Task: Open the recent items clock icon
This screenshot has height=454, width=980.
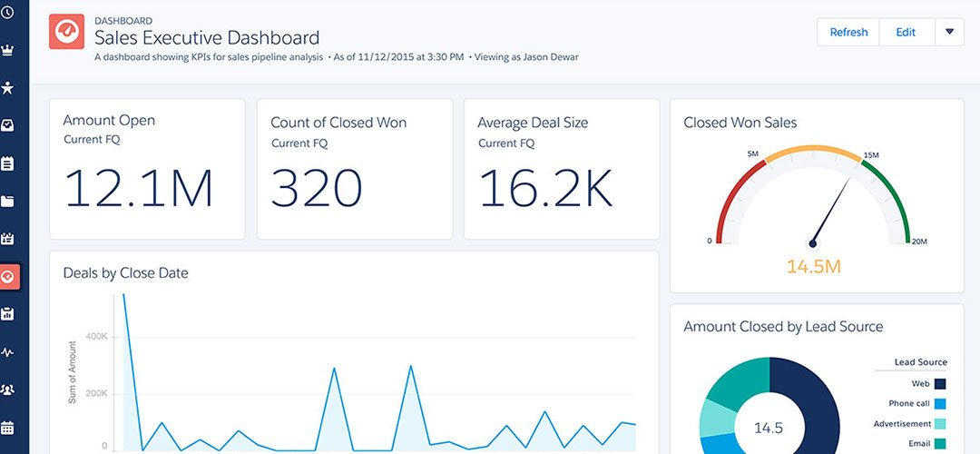Action: (7, 12)
